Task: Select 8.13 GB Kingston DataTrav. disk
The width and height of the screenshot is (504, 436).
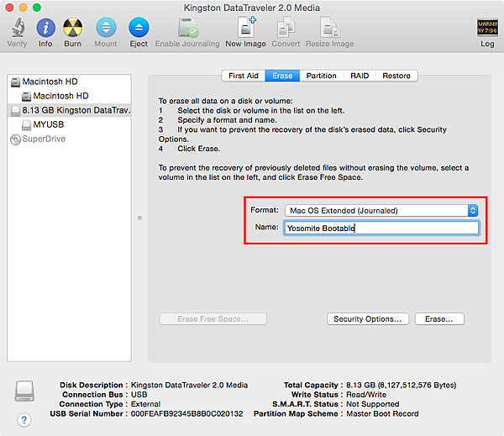Action: coord(69,110)
